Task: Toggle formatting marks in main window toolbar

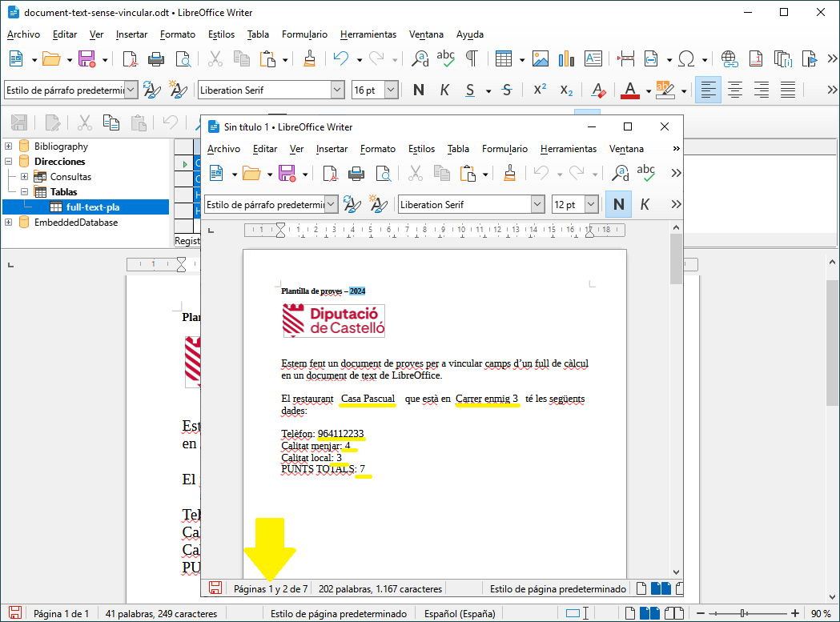Action: coord(472,58)
